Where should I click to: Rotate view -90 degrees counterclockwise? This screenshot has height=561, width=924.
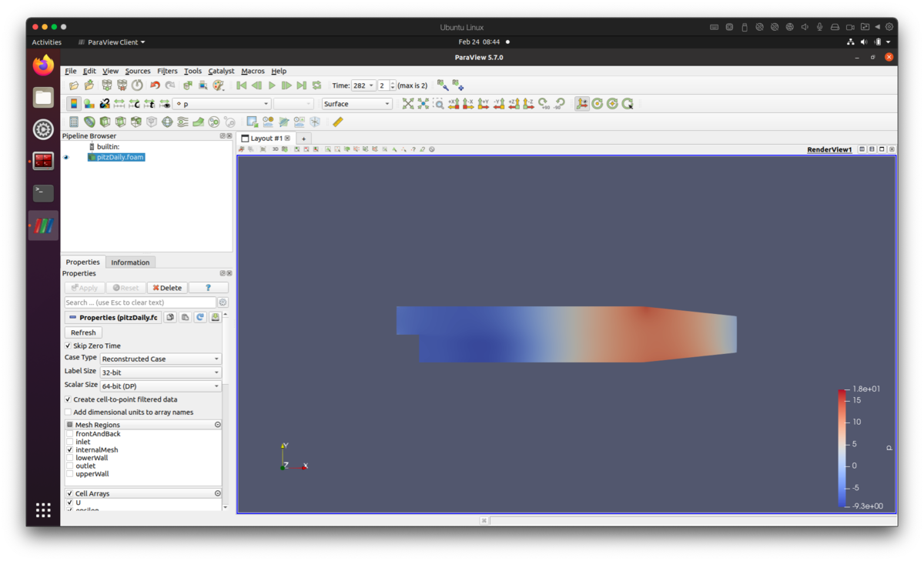point(560,103)
